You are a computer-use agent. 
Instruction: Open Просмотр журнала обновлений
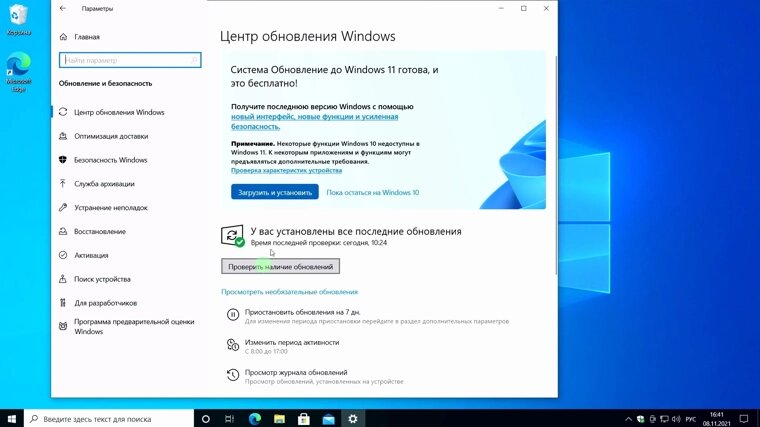tap(296, 372)
